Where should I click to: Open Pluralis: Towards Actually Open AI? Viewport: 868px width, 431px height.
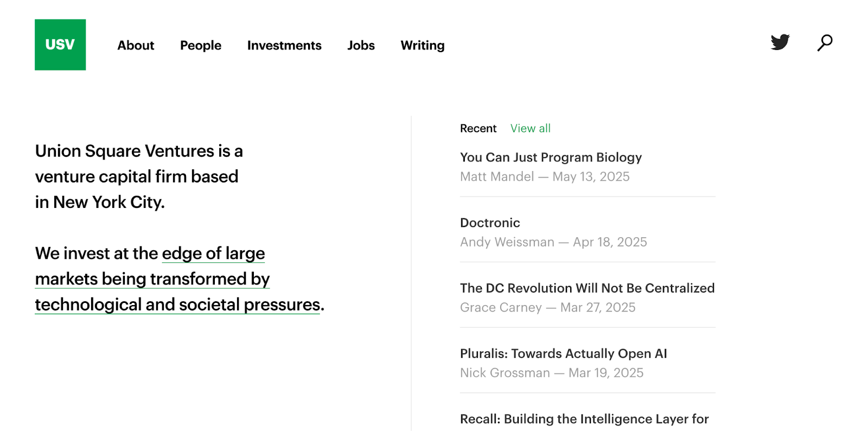click(563, 354)
